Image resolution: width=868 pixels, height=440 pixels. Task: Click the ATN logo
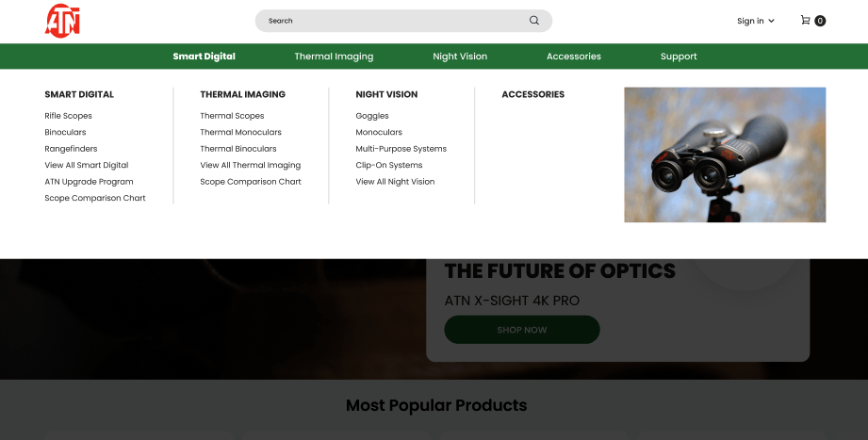click(x=62, y=21)
